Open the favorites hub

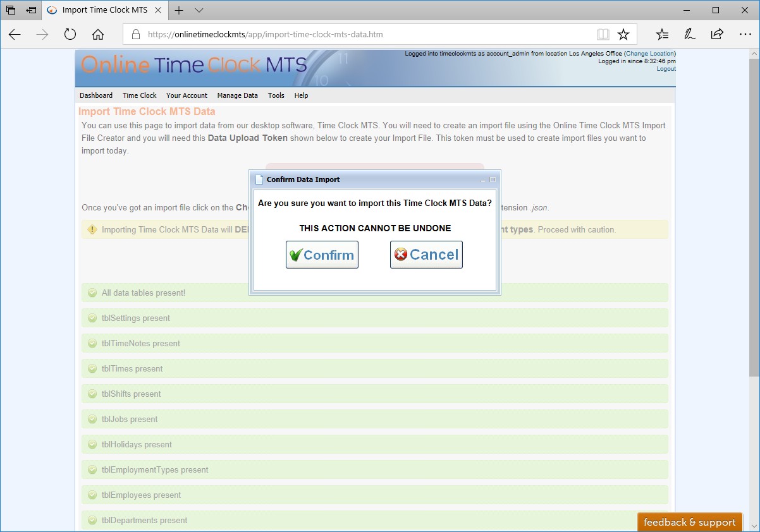pos(662,35)
